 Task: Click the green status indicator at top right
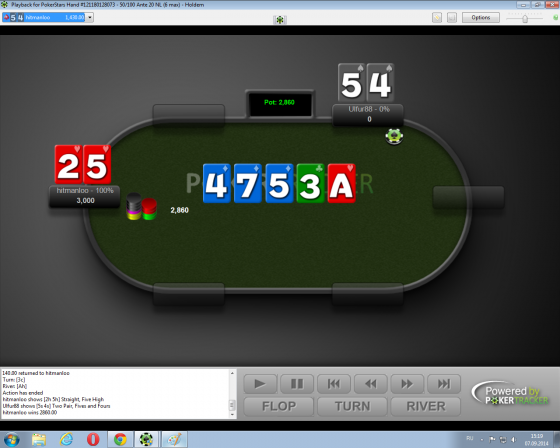[556, 18]
